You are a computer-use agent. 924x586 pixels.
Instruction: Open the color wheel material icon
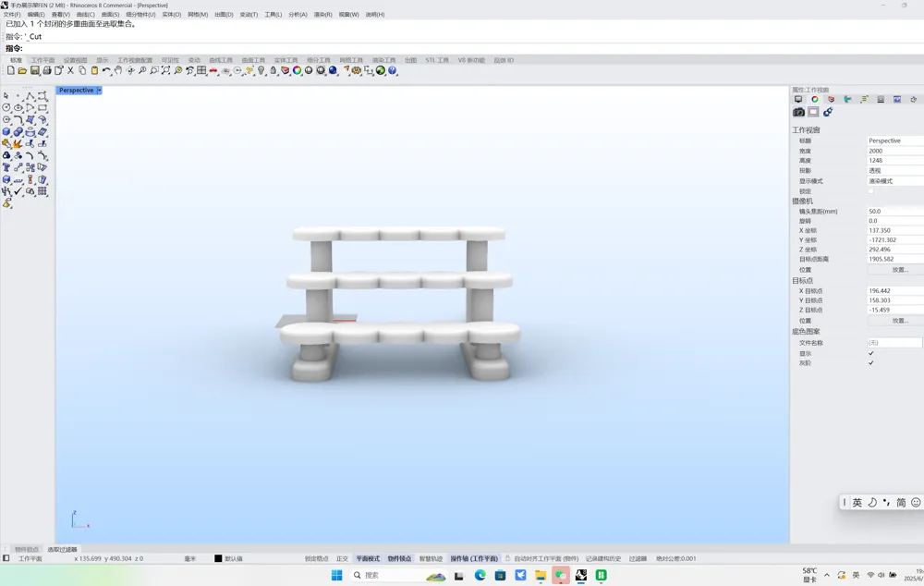click(297, 70)
